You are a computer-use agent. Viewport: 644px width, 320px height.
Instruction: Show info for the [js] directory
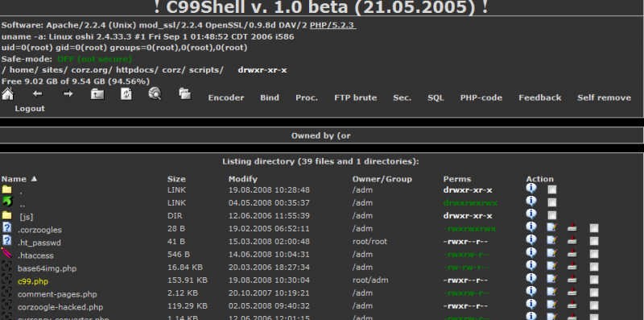point(531,214)
